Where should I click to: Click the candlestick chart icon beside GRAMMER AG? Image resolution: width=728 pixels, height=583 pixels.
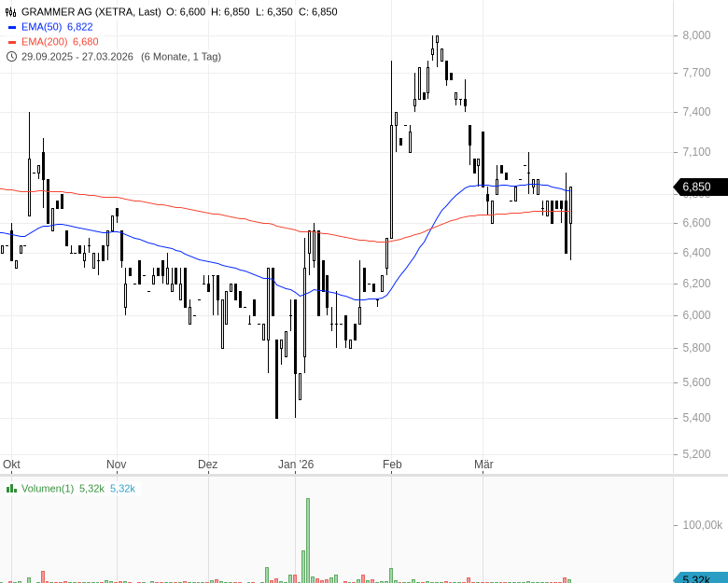click(11, 12)
